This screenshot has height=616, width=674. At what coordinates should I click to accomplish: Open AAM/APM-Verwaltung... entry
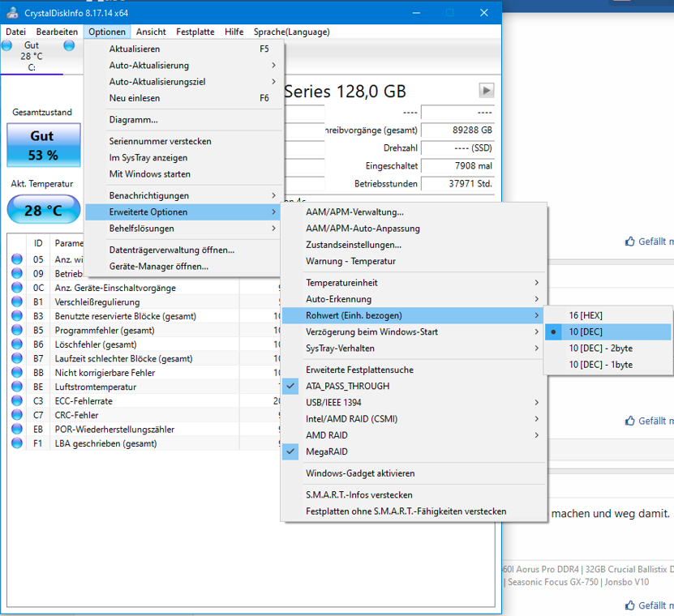[414, 212]
